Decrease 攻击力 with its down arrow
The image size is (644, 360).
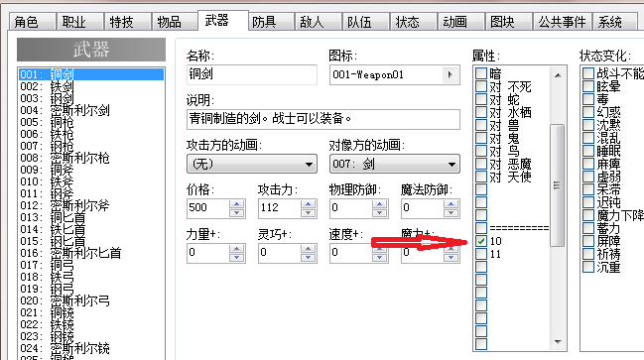click(309, 212)
